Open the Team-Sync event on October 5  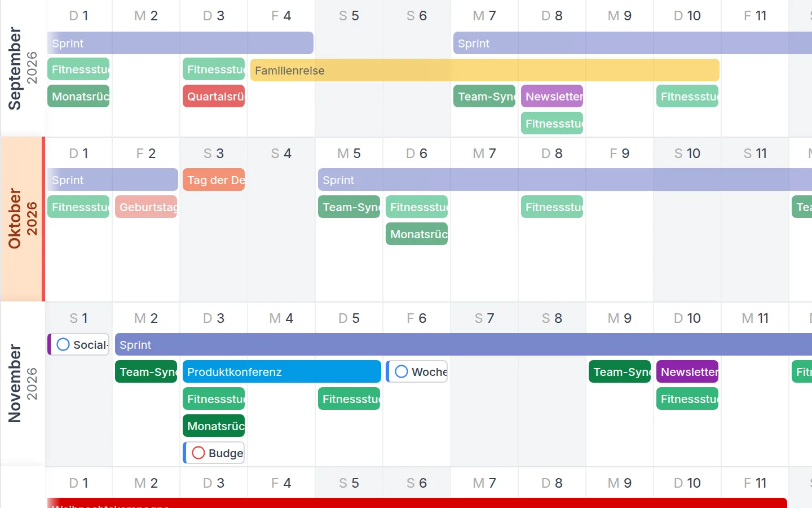(349, 207)
